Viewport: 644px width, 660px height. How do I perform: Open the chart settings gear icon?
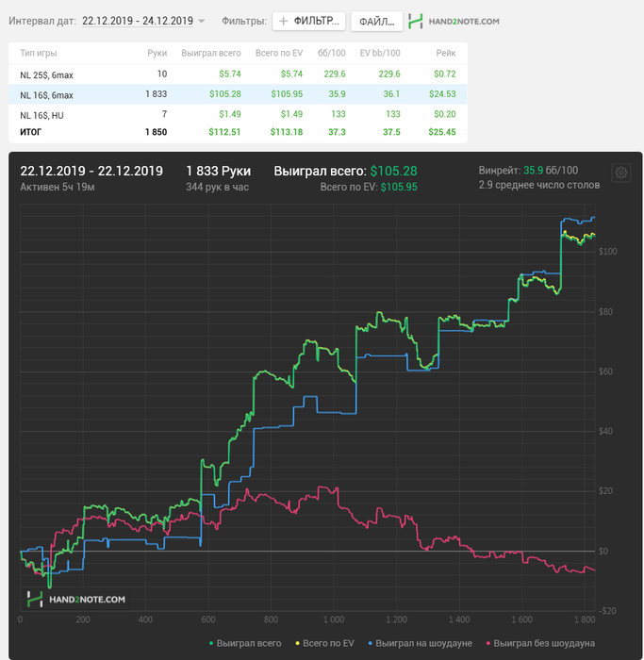[x=621, y=173]
